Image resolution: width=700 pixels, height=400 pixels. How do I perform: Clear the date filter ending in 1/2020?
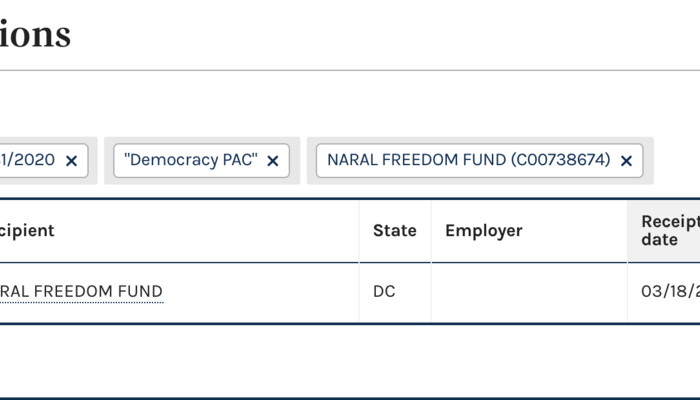coord(71,161)
